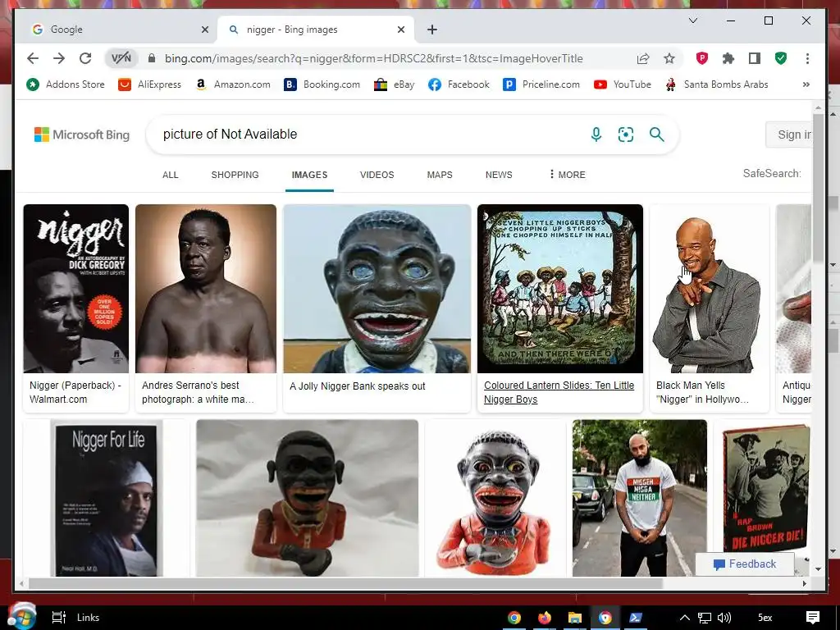
Task: Open PowerShell from the taskbar
Action: pos(636,618)
